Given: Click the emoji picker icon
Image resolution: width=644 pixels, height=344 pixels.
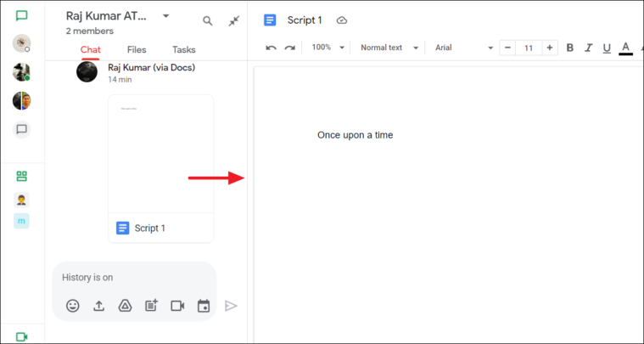Looking at the screenshot, I should pos(73,306).
